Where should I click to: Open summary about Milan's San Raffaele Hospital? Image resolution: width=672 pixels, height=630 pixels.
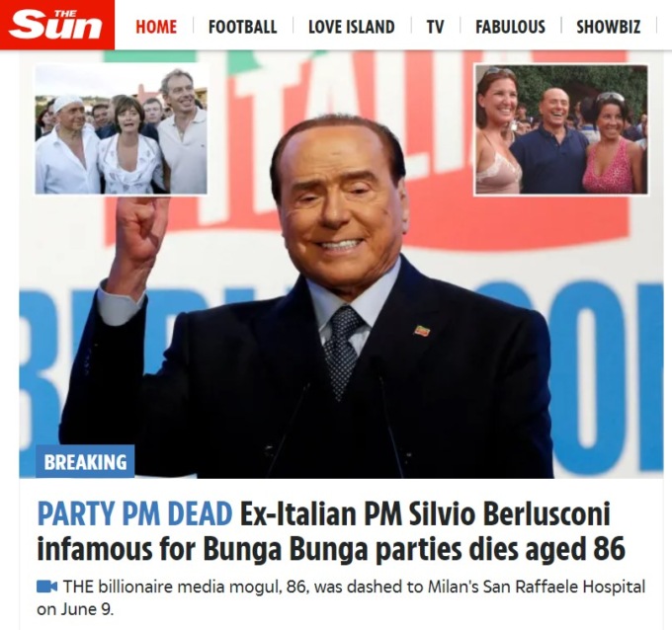354,587
